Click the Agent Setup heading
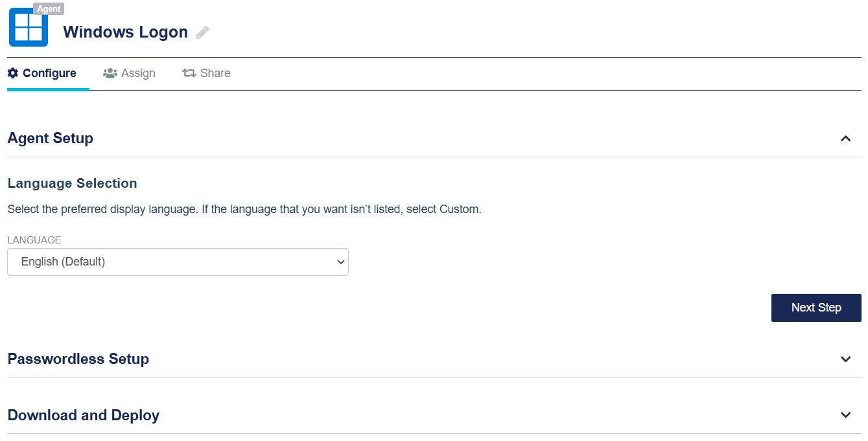 click(51, 138)
